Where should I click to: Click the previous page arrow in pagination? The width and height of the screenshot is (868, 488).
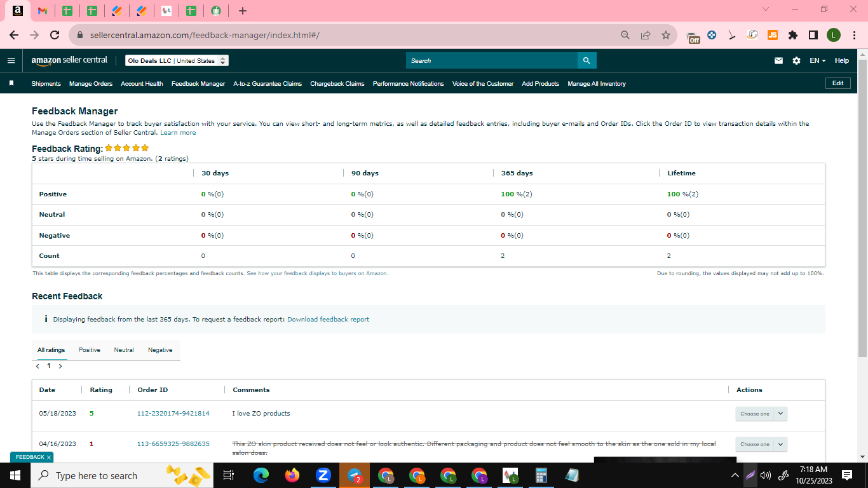[37, 366]
